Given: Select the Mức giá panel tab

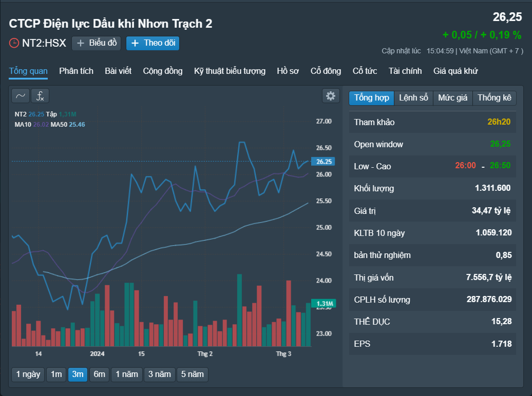Looking at the screenshot, I should (452, 98).
